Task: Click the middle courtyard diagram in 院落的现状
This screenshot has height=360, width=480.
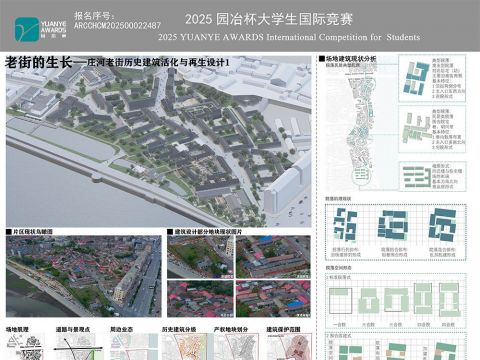Action: (x=393, y=224)
